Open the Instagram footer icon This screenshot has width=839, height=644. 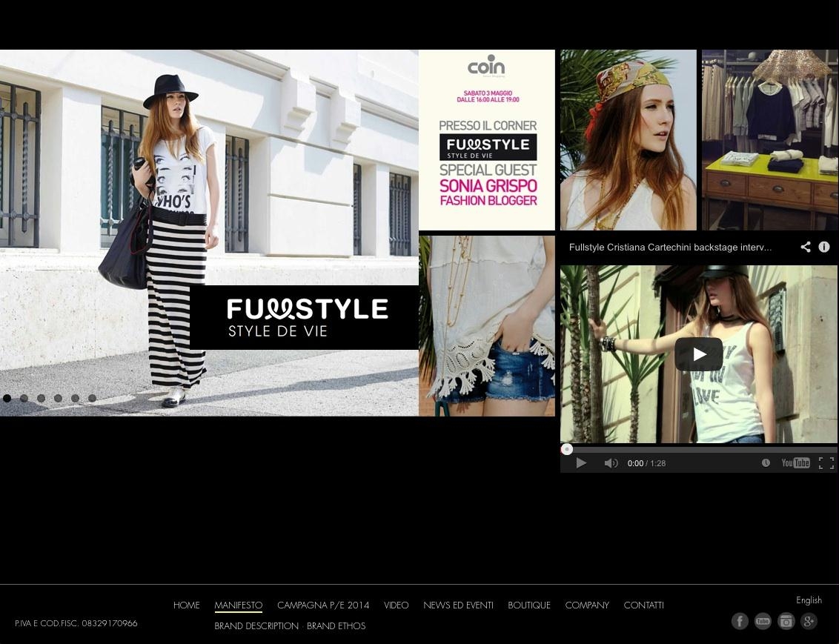(786, 621)
